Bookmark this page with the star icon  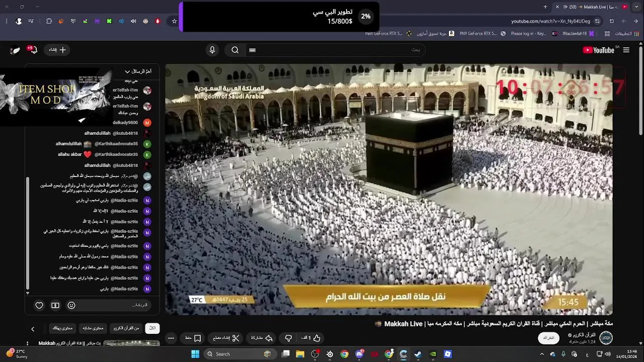[x=175, y=21]
